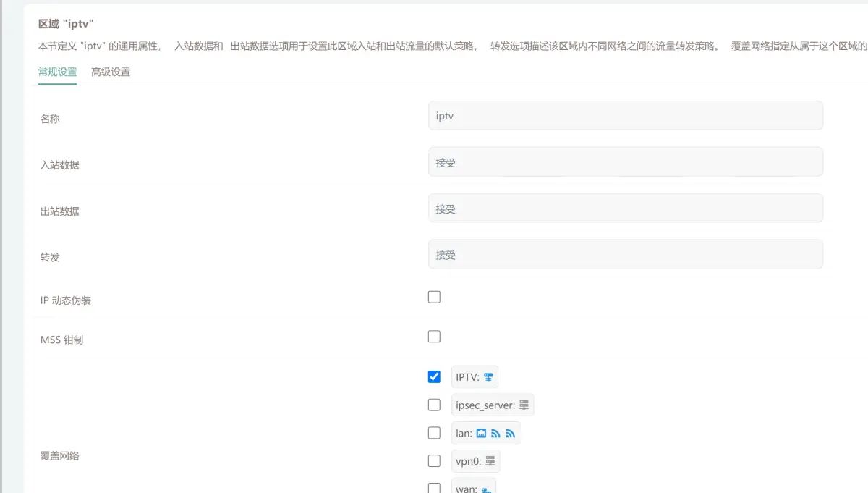Click the Ethernet port icon in the lan badge
This screenshot has width=868, height=493.
point(482,433)
